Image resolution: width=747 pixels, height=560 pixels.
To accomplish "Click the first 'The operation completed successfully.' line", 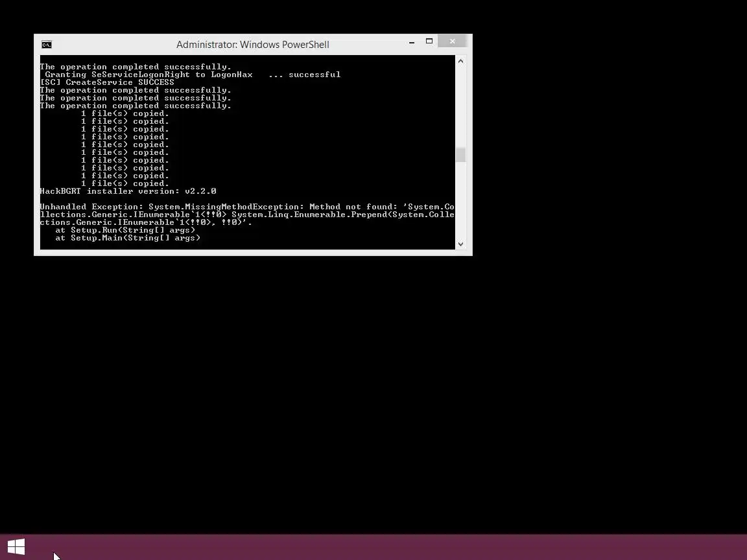I will coord(136,67).
